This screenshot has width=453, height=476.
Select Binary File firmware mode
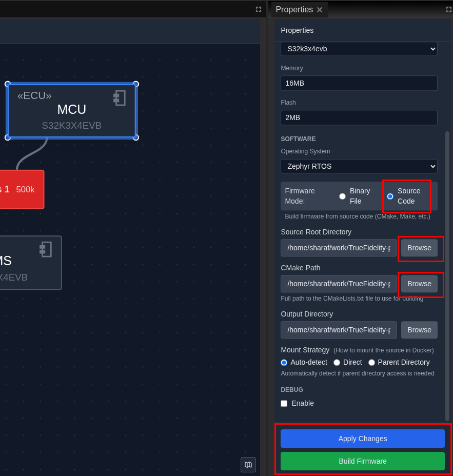[342, 196]
